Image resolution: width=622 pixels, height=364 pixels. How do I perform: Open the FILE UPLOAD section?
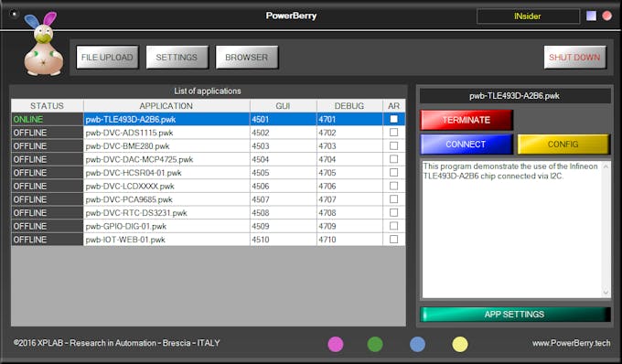[107, 58]
